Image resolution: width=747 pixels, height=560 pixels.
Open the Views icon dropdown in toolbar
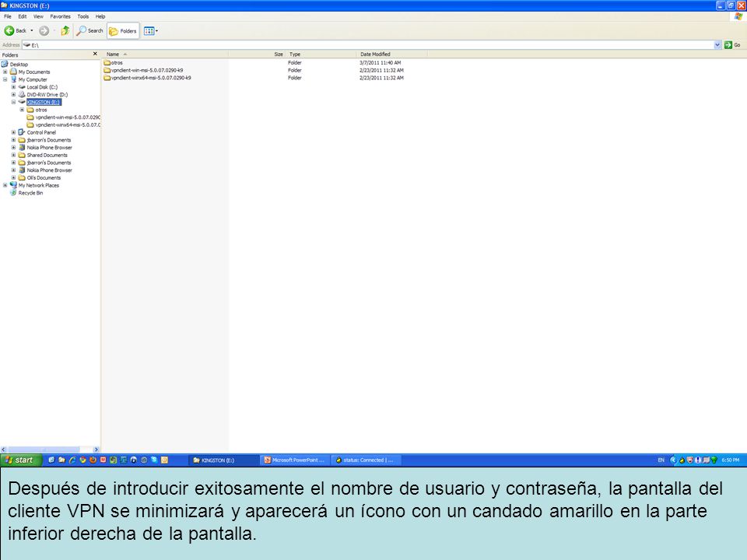coord(150,31)
